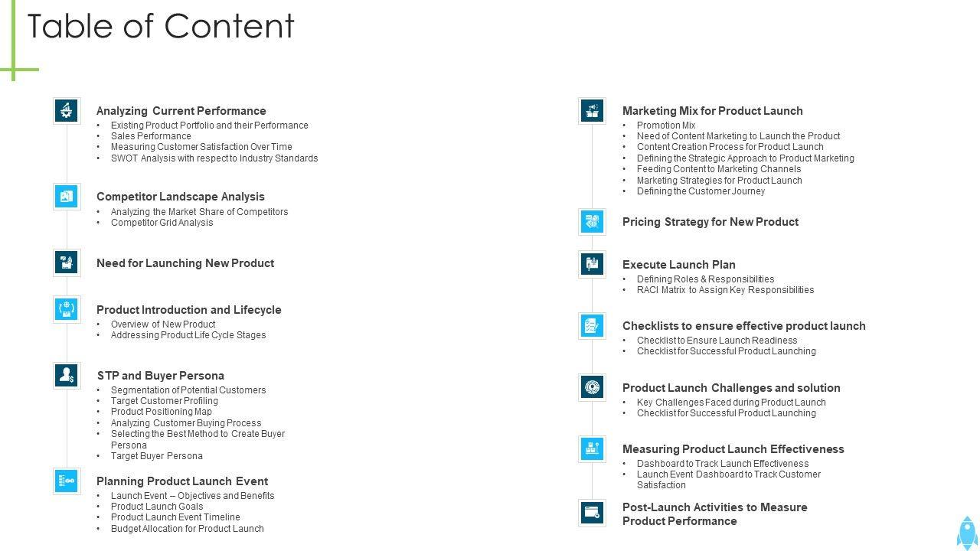Screen dimensions: 980x551
Task: Go to the Promotion Mix item
Action: 666,126
